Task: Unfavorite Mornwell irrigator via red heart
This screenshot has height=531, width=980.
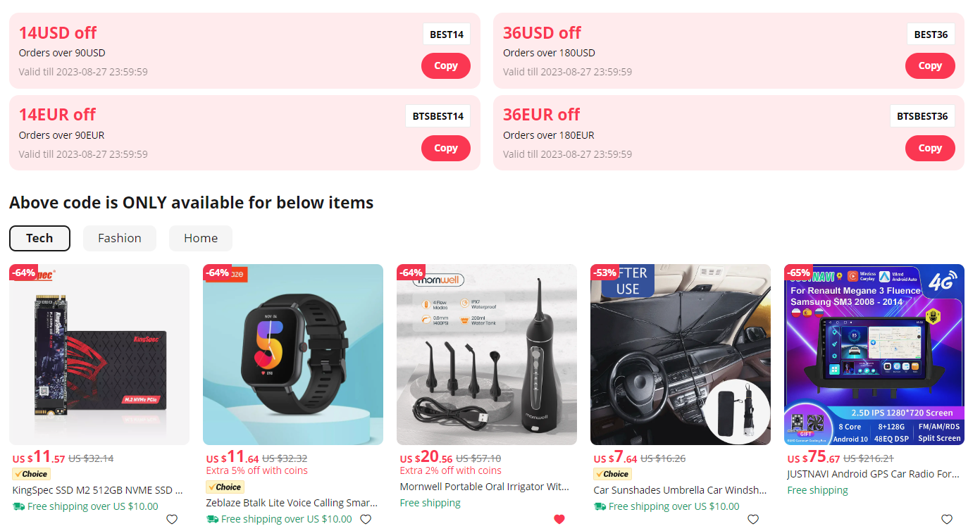Action: pos(559,520)
